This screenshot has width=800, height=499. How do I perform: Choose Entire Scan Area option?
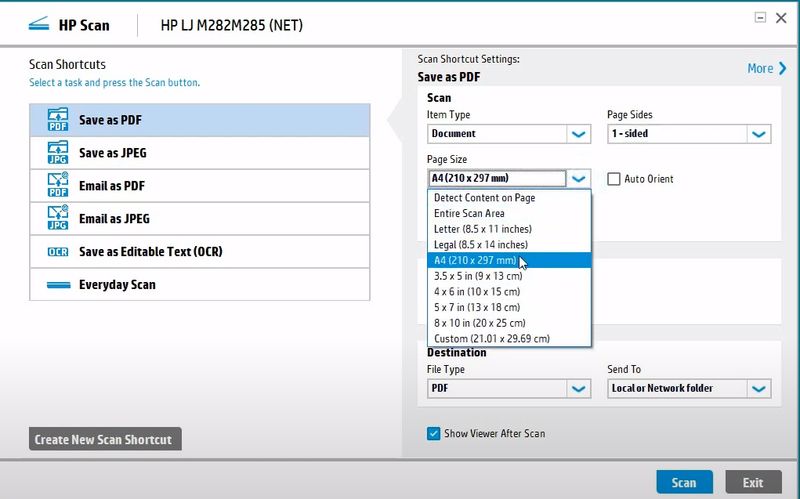(x=509, y=213)
